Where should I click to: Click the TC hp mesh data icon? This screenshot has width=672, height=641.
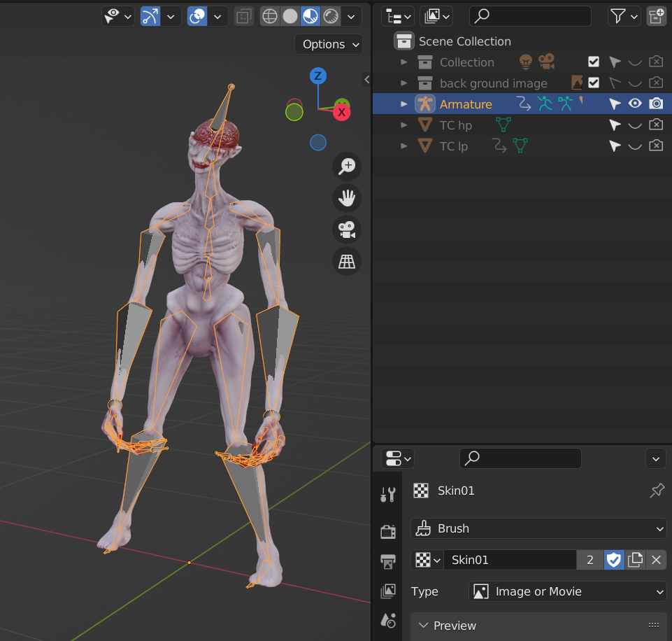coord(503,125)
